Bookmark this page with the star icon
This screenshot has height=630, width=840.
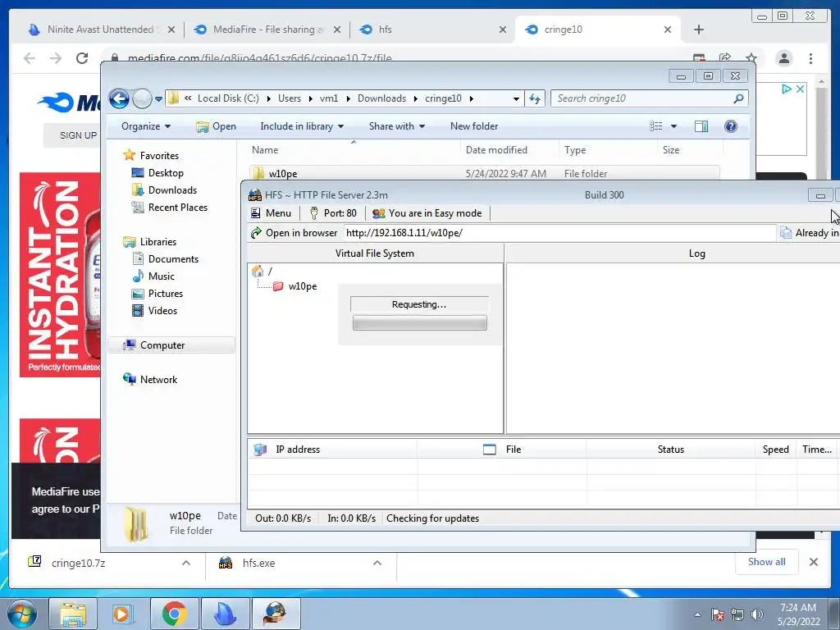pyautogui.click(x=751, y=58)
